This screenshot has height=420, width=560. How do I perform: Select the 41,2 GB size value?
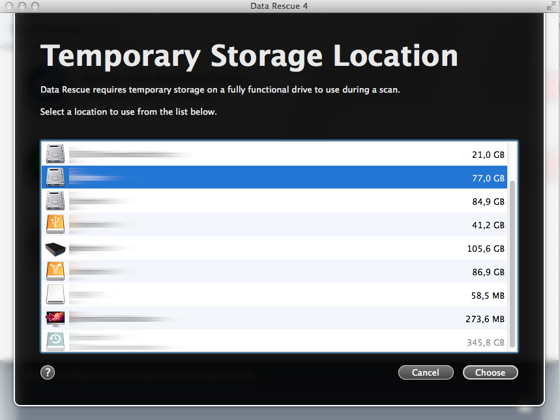tap(488, 225)
